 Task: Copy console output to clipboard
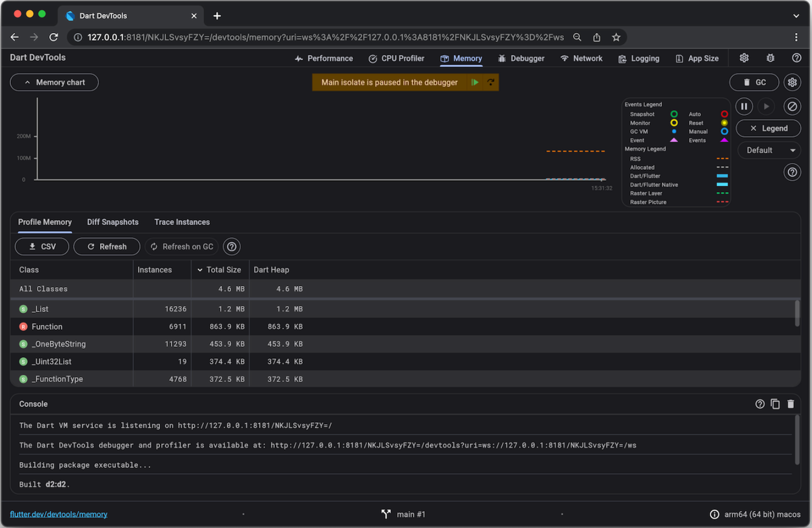tap(775, 404)
